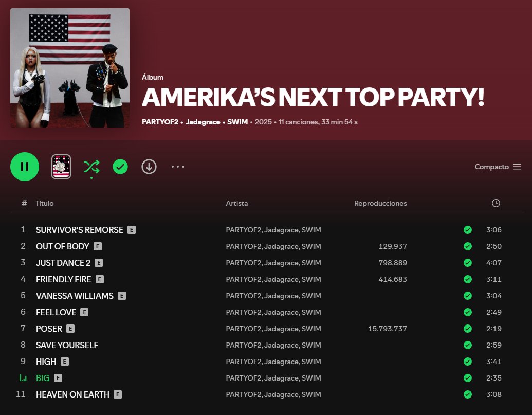The height and width of the screenshot is (415, 532).
Task: Click the explicit E badge on POSER
Action: [70, 329]
